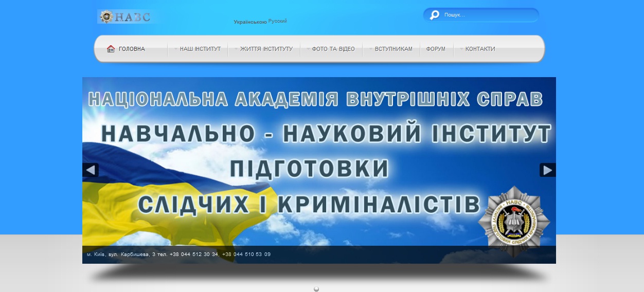The height and width of the screenshot is (292, 644).
Task: Advance to the next banner slide
Action: pos(547,170)
